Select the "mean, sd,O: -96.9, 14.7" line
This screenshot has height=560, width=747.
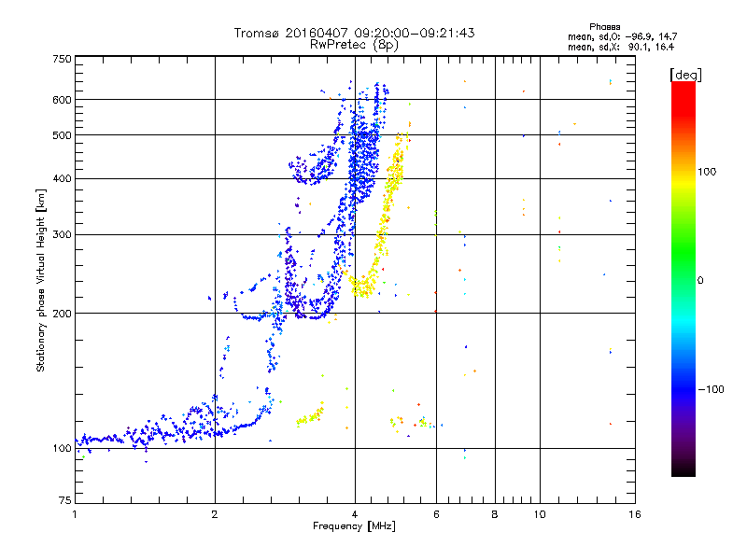click(x=622, y=36)
